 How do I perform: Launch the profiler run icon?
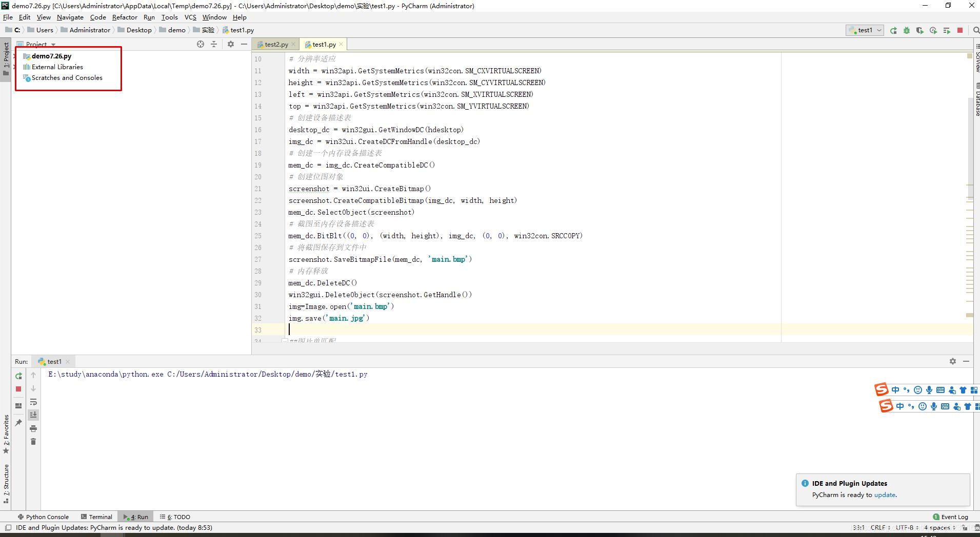point(933,30)
